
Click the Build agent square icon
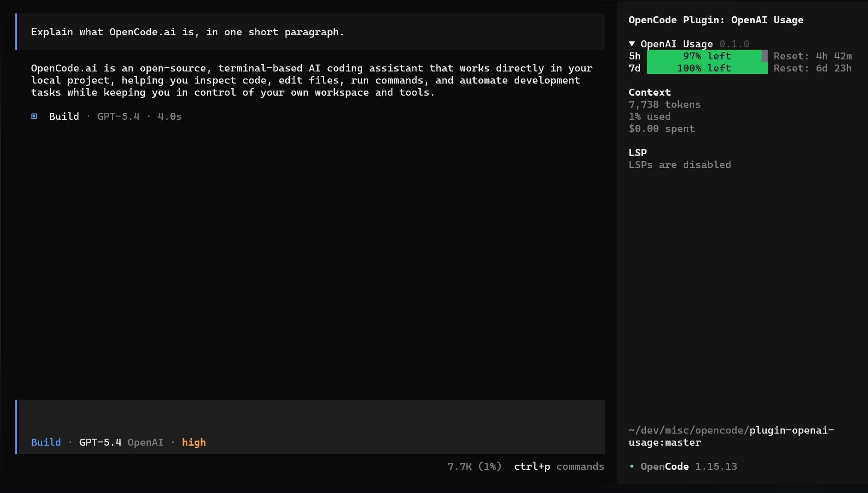[34, 116]
